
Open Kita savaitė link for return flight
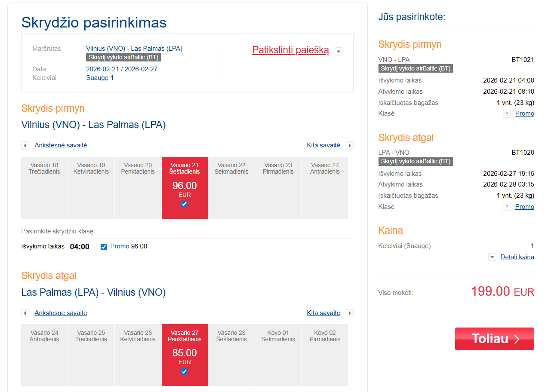(x=323, y=313)
